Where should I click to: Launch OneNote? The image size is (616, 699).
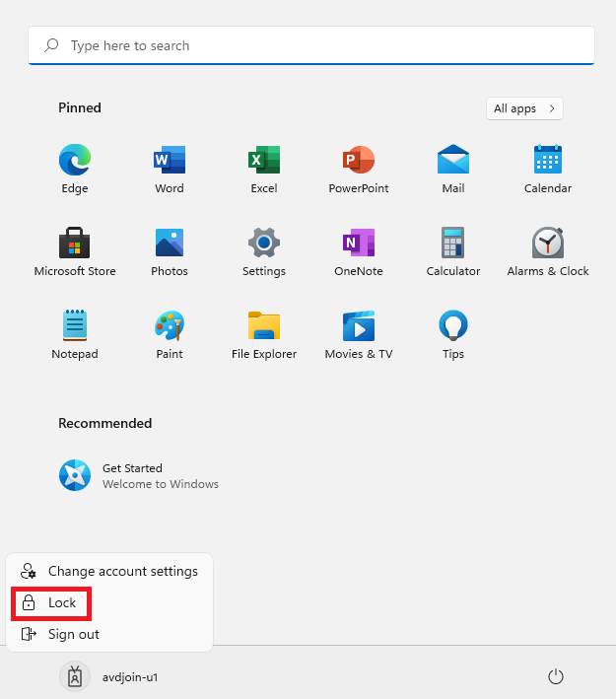[359, 251]
